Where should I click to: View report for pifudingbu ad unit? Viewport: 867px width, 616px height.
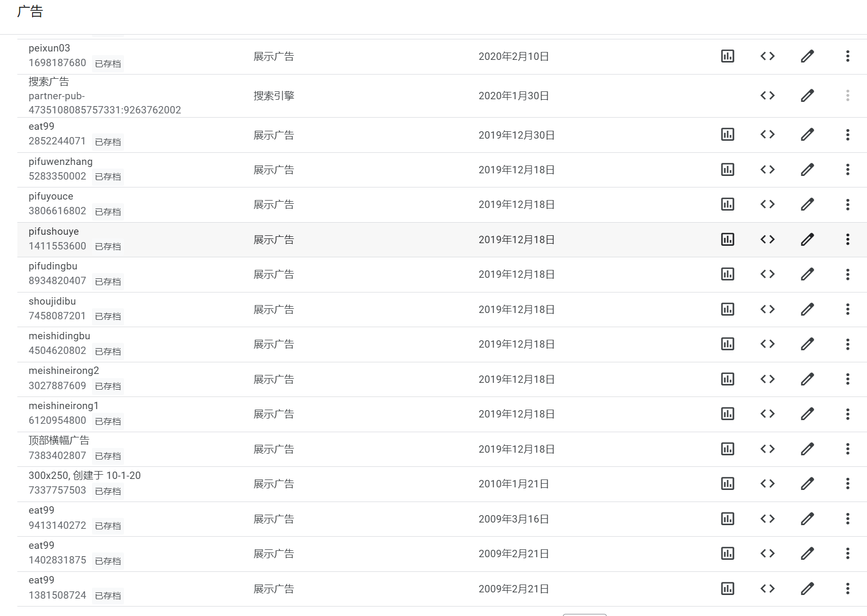tap(727, 274)
